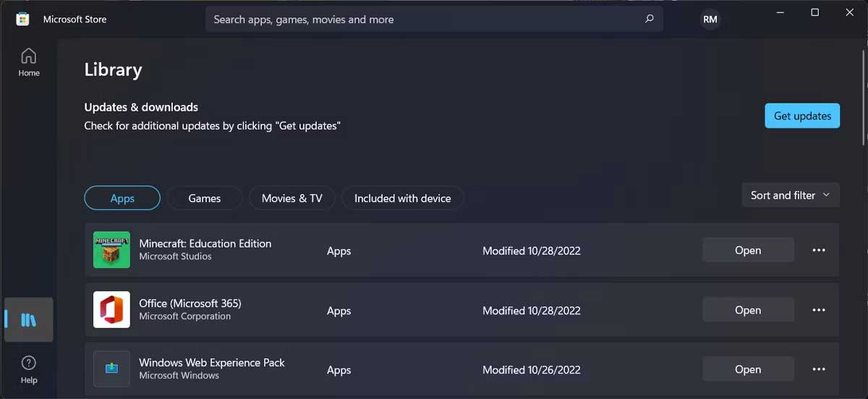
Task: Open Minecraft: Education Edition with Open button
Action: pyautogui.click(x=748, y=251)
